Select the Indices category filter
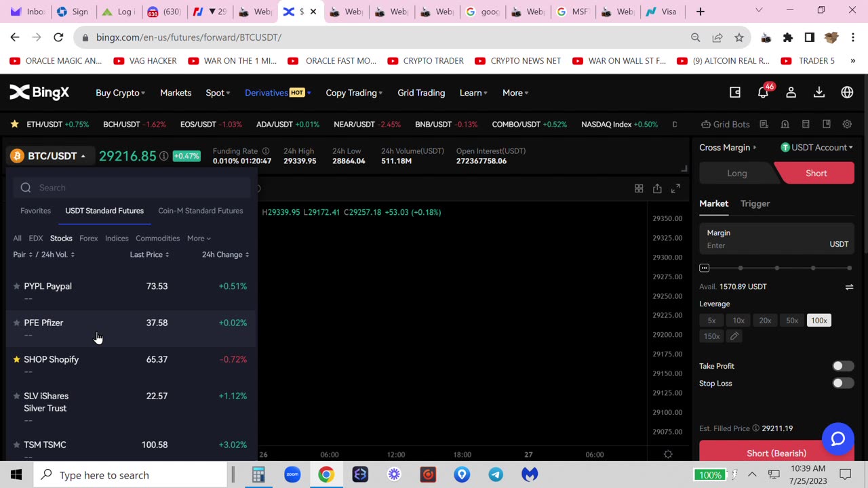Screen dimensions: 868x488 click(117, 239)
